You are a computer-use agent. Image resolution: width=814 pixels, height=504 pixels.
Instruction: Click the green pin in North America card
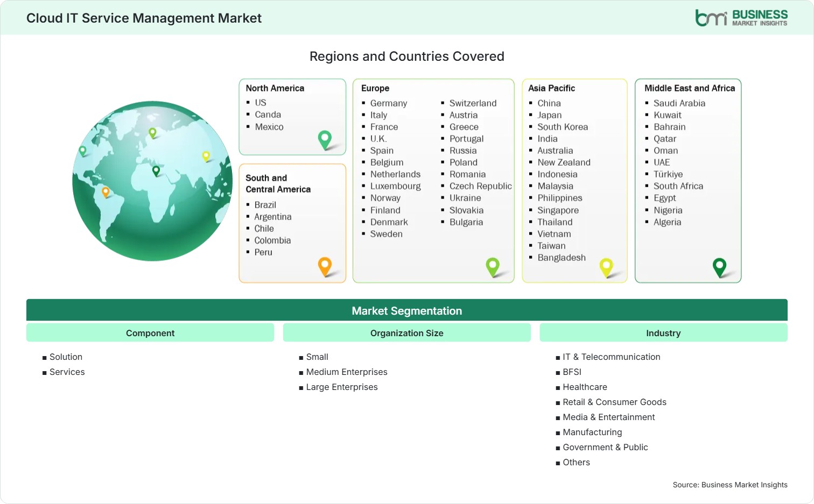coord(325,140)
